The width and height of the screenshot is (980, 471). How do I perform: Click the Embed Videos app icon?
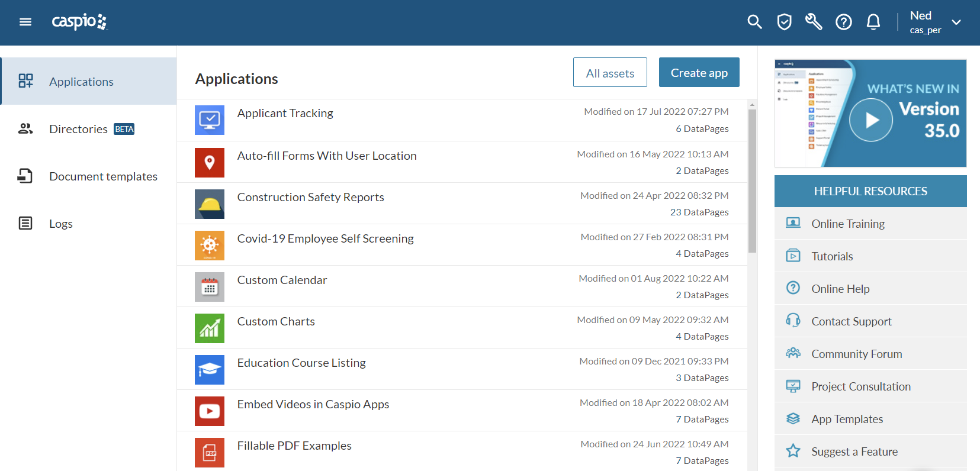pos(210,411)
